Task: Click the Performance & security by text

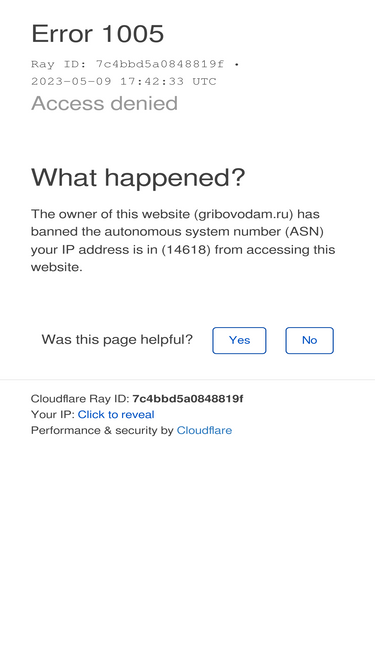Action: [102, 430]
